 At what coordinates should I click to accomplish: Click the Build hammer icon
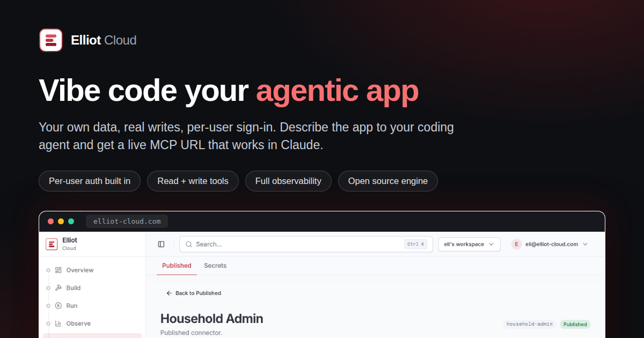(58, 288)
